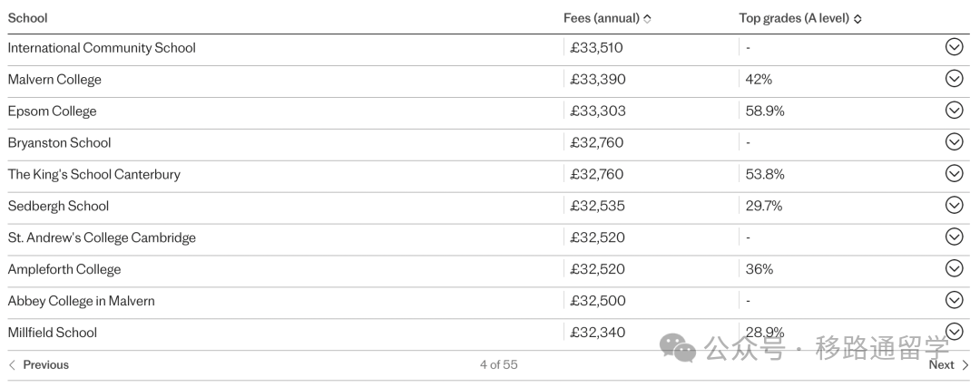
Task: Expand Ampleforth College row chevron
Action: (954, 268)
